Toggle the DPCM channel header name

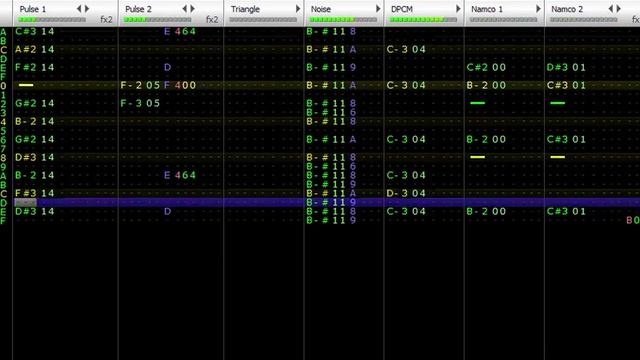(402, 9)
